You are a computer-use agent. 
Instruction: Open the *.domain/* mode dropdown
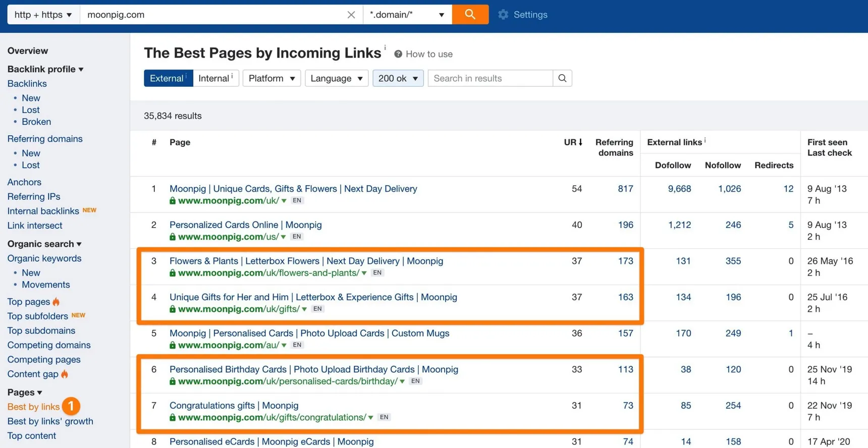click(x=407, y=15)
